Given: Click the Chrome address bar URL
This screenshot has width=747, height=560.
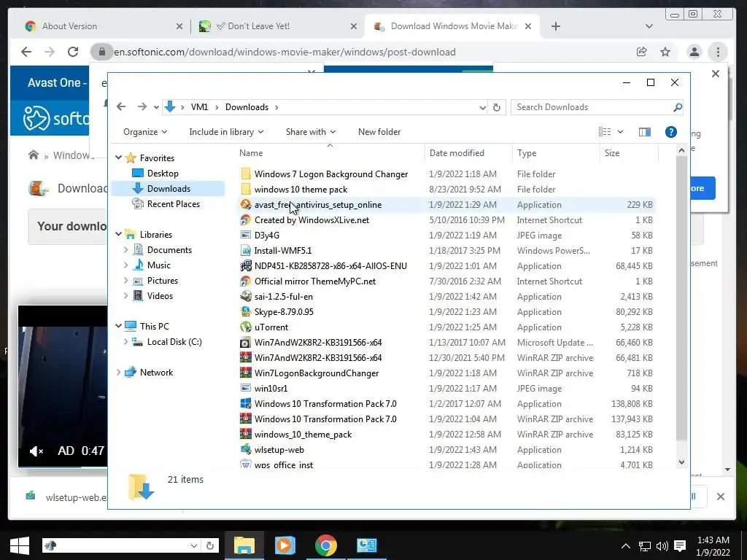Looking at the screenshot, I should 285,52.
